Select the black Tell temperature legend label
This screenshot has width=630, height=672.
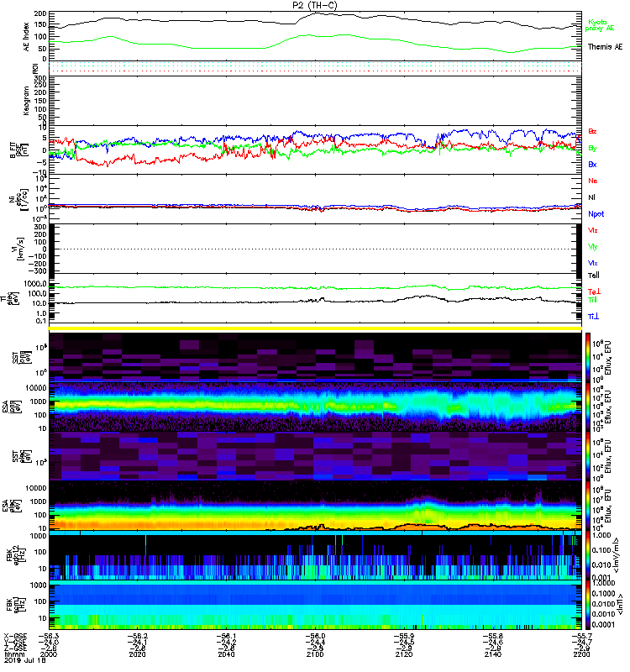pos(594,276)
